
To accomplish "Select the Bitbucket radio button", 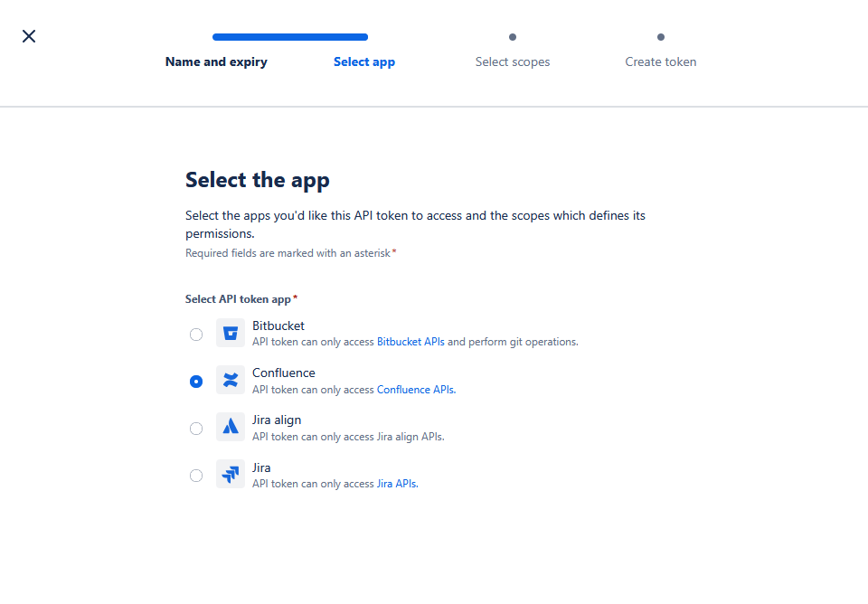I will [196, 335].
